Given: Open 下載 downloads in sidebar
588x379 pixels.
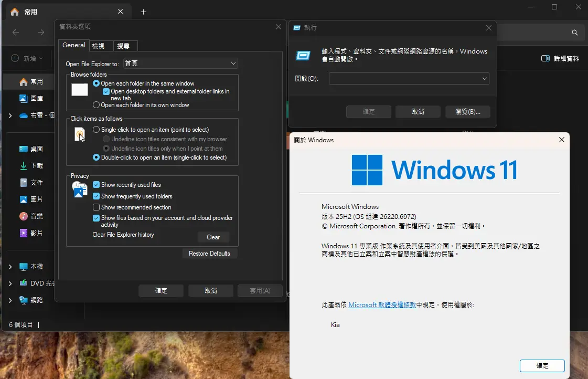Looking at the screenshot, I should 31,166.
